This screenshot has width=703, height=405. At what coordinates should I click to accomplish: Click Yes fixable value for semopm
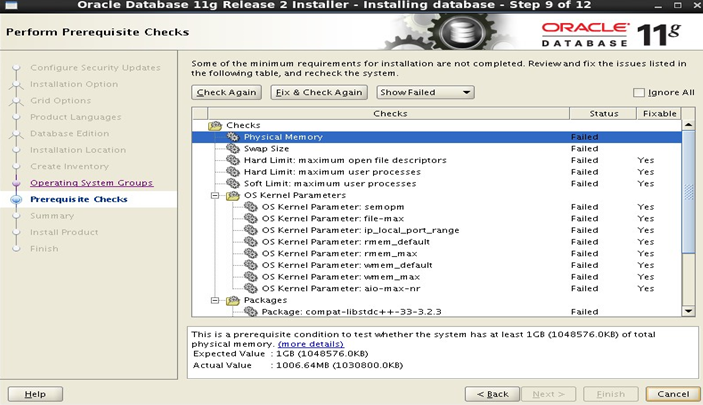tap(646, 207)
